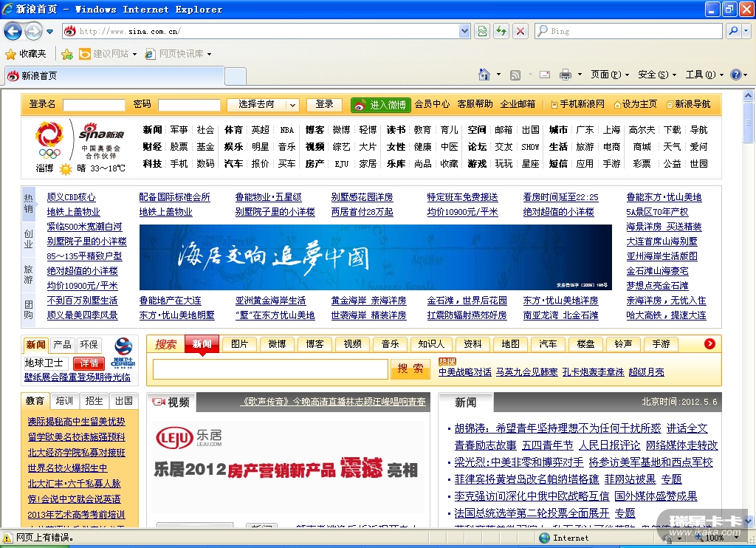Click the red arrow to show more search tabs
Screen dimensions: 756x548
tap(709, 343)
